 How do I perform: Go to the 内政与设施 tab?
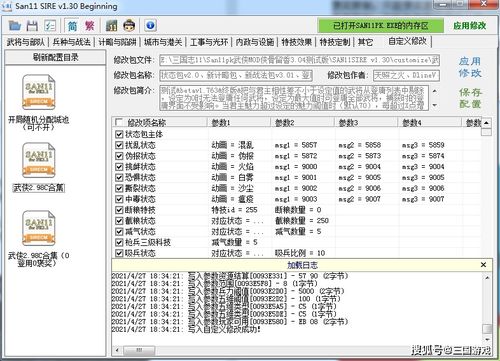[x=255, y=42]
